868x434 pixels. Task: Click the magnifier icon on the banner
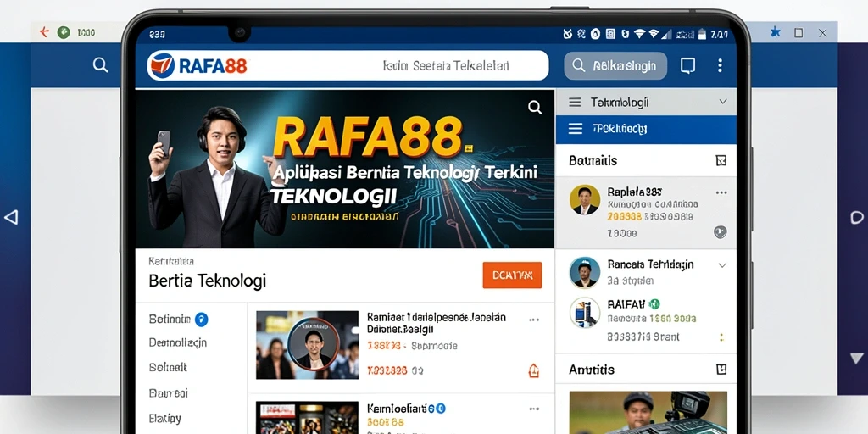click(535, 107)
